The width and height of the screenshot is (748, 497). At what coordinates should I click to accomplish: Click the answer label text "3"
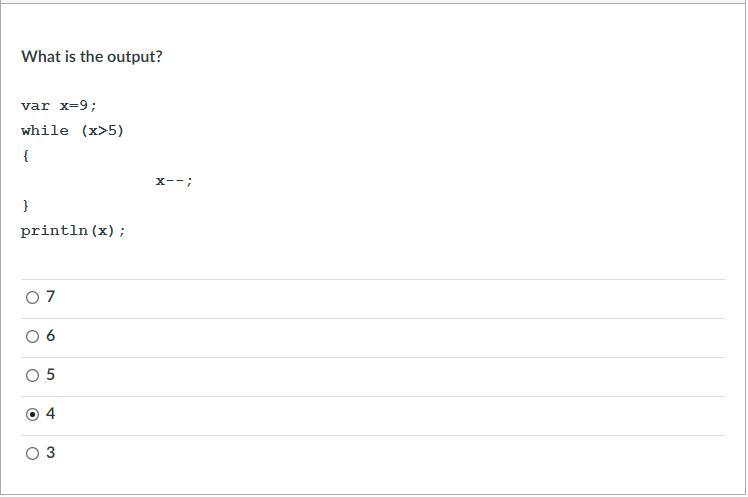pos(51,453)
